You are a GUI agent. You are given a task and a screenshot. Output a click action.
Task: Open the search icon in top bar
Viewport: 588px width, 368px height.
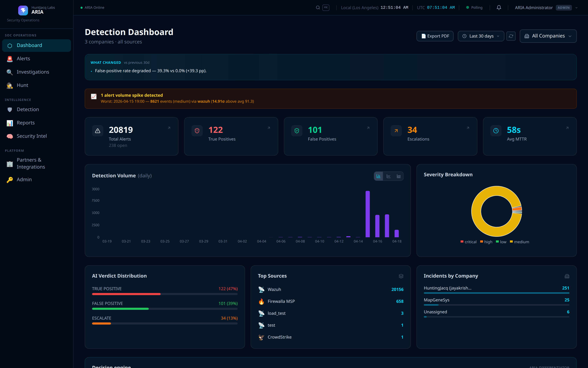pos(318,8)
